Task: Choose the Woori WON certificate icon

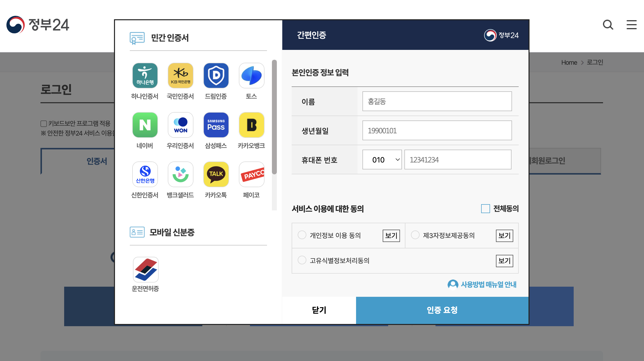Action: point(181,125)
